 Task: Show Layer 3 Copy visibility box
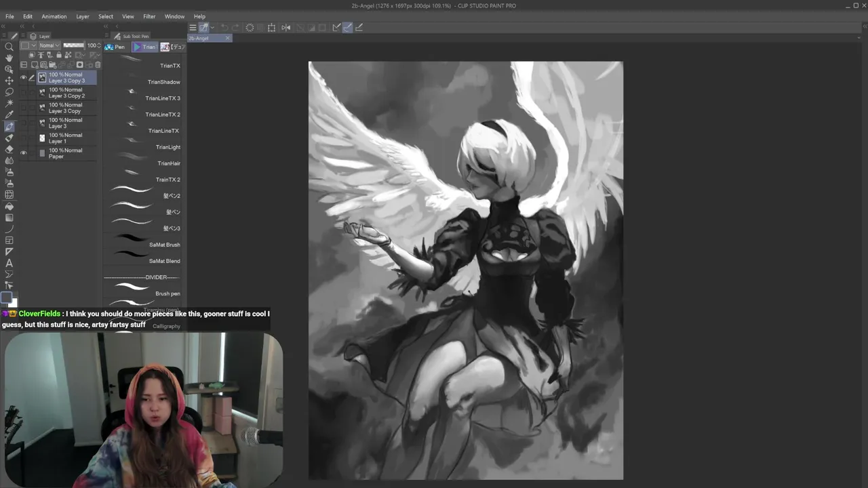23,108
